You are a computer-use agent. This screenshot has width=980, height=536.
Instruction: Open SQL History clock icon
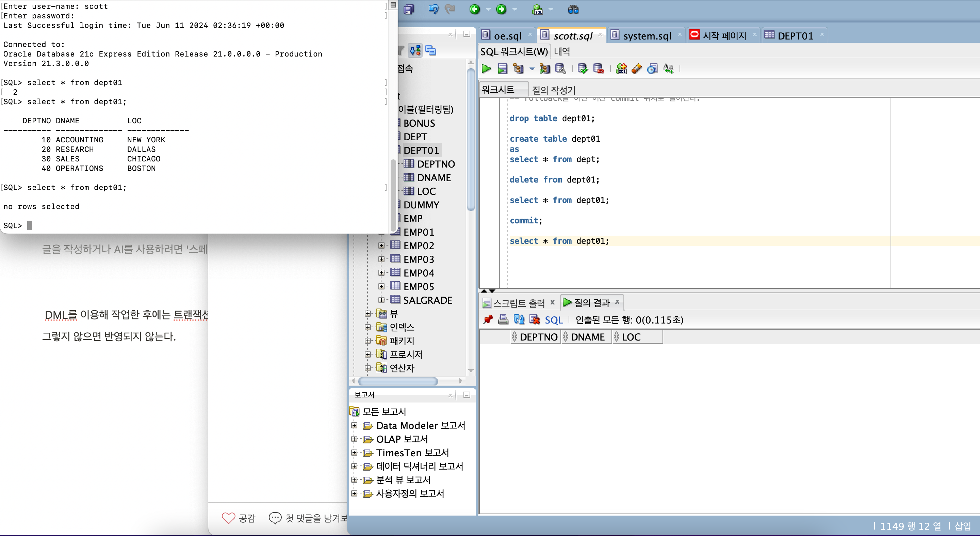(x=652, y=69)
